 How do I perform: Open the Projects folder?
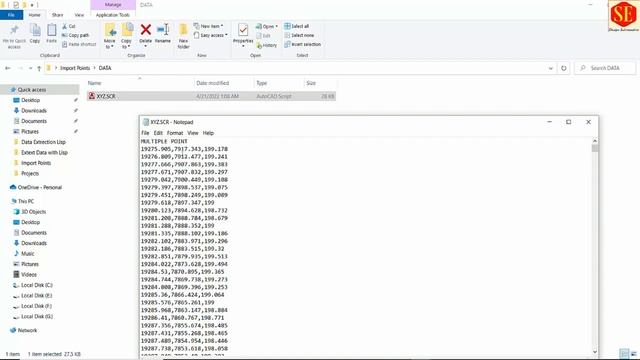[x=30, y=173]
